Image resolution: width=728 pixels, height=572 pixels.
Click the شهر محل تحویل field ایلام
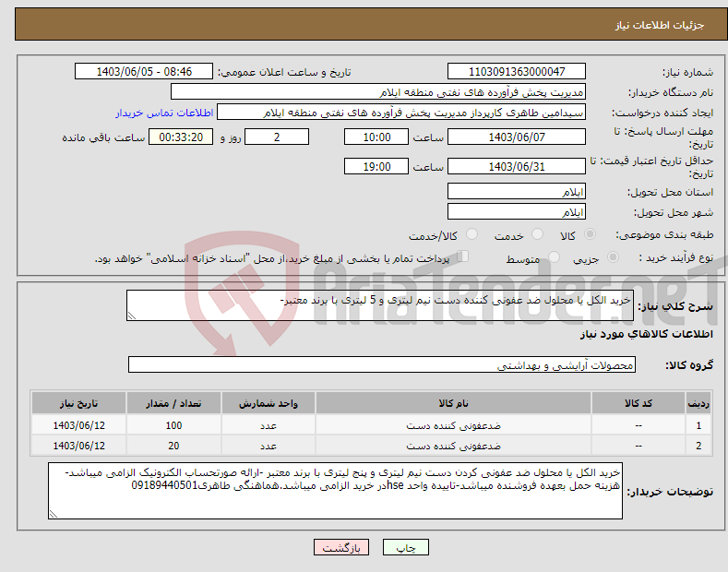point(517,211)
